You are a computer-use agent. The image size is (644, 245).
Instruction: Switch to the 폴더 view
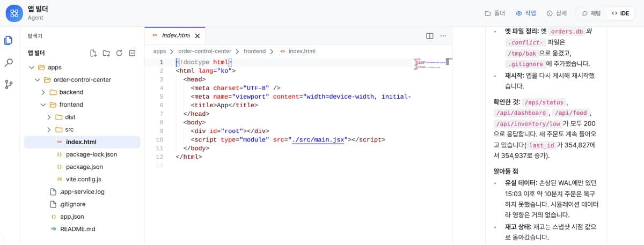tap(495, 13)
